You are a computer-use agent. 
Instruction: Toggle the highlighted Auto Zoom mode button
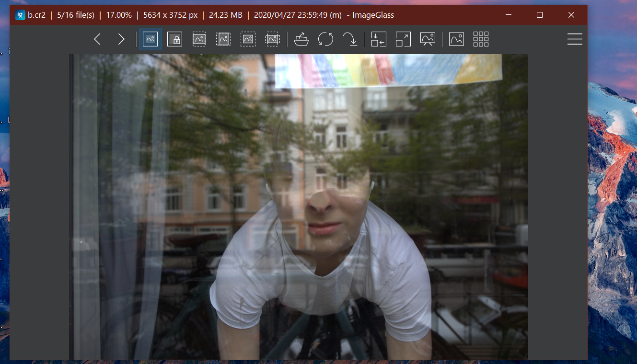tap(151, 39)
